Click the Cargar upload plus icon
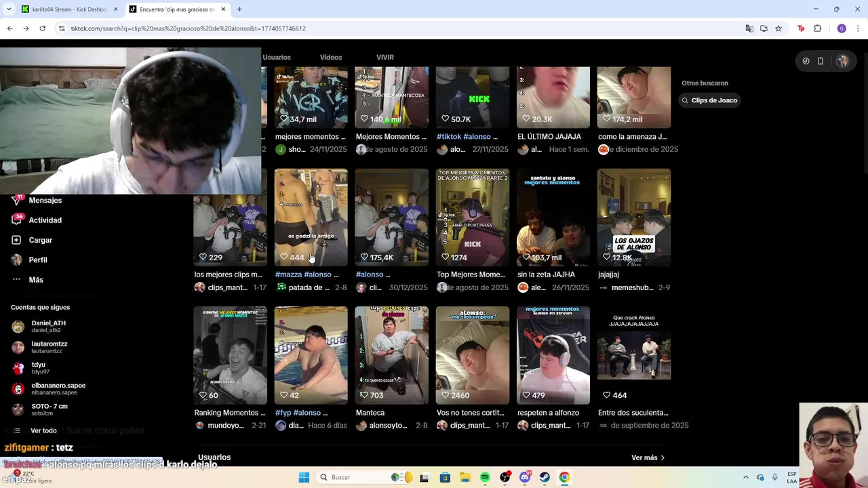This screenshot has height=488, width=868. tap(16, 240)
